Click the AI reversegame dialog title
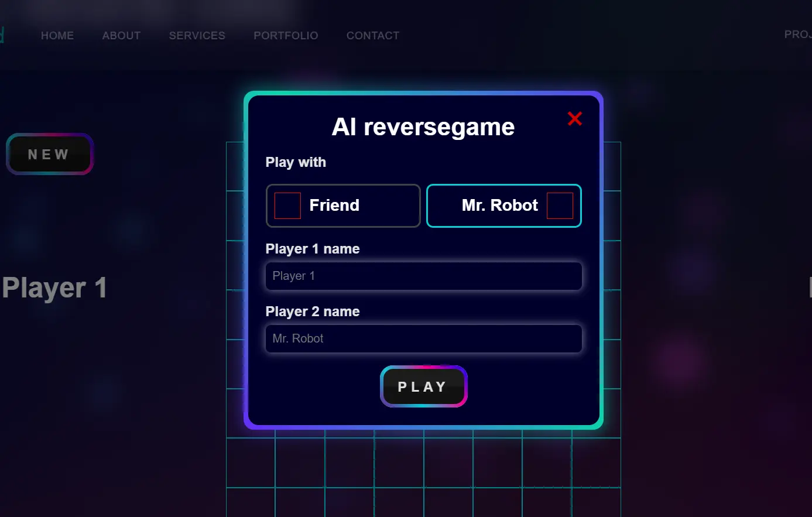This screenshot has width=812, height=517. (x=423, y=127)
